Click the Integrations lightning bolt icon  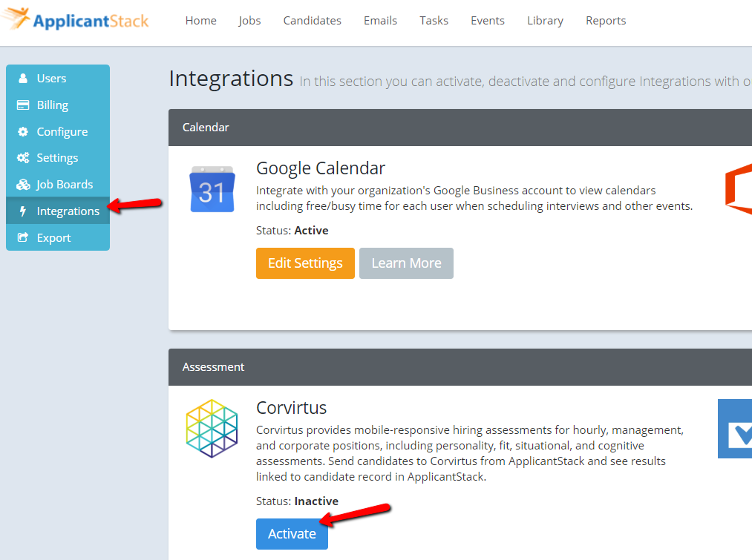tap(24, 211)
